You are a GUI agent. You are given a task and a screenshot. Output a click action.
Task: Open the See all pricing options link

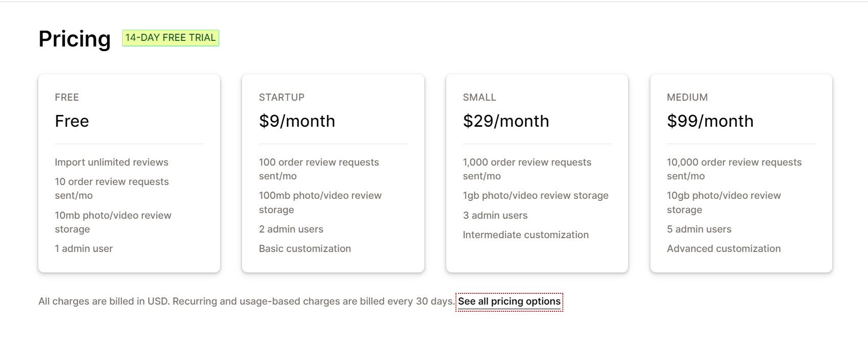[x=509, y=302]
